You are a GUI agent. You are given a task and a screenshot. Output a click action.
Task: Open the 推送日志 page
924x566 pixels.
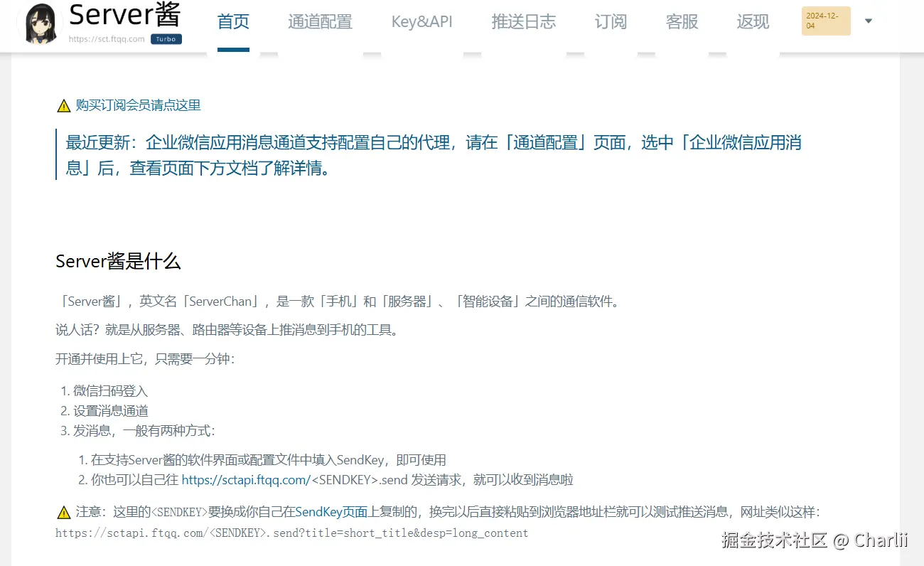(524, 22)
